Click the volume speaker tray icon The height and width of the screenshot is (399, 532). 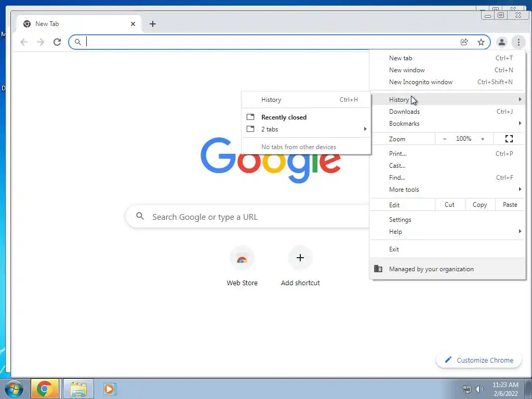coord(479,389)
